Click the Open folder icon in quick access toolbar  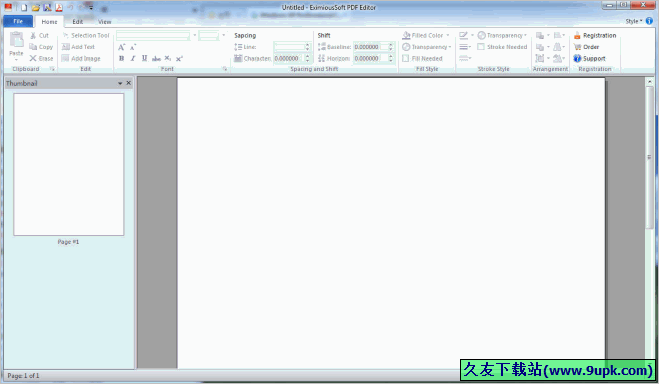point(36,8)
